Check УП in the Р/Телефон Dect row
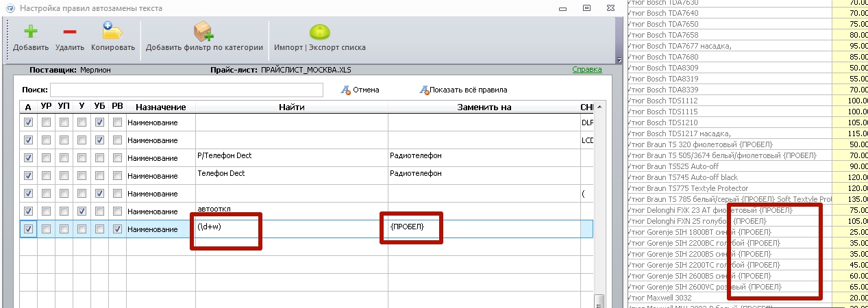868x308 pixels. click(x=64, y=158)
